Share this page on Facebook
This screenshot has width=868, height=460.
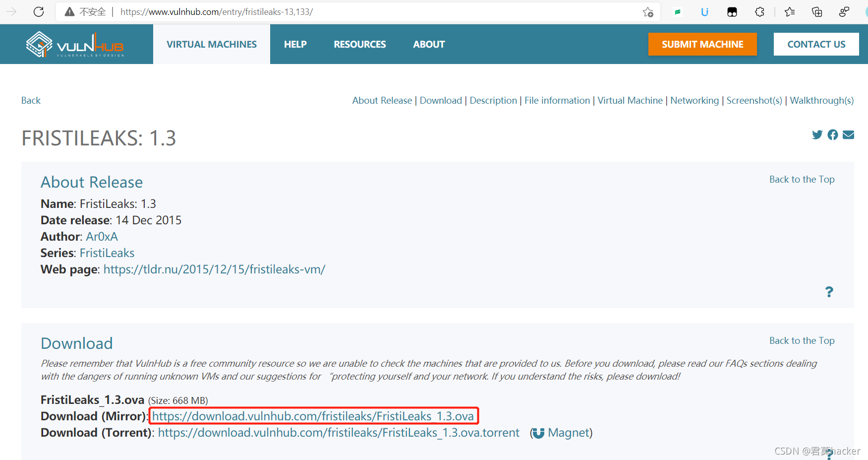point(833,134)
